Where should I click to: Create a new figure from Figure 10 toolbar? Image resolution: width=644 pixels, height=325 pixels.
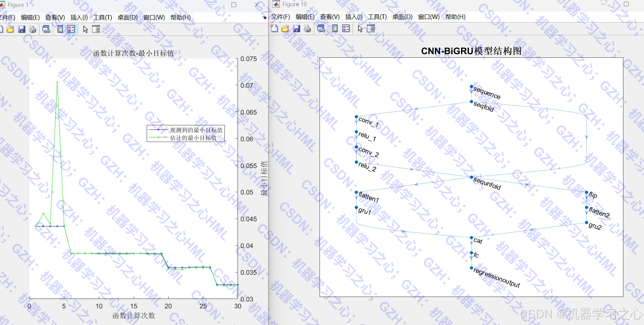274,29
